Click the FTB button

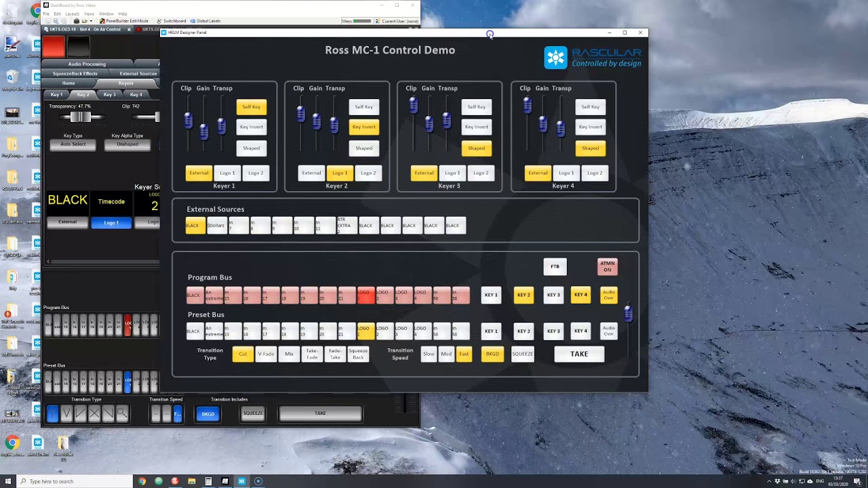pos(555,266)
